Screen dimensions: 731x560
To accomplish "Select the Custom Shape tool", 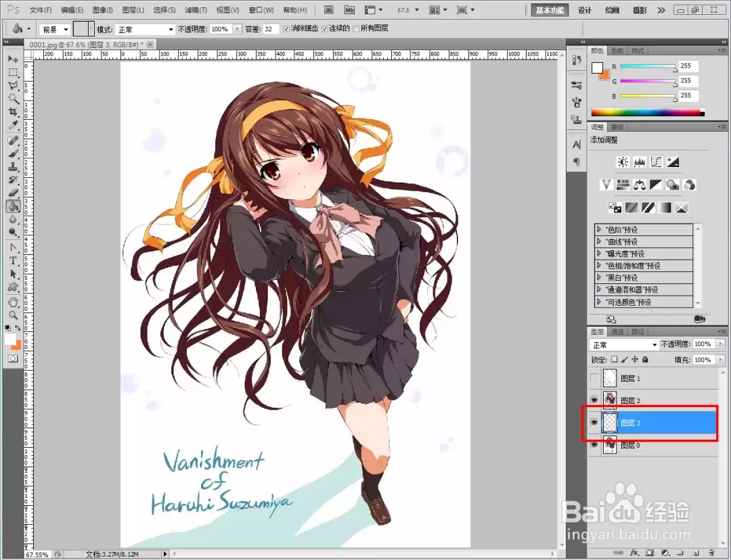I will (x=13, y=287).
